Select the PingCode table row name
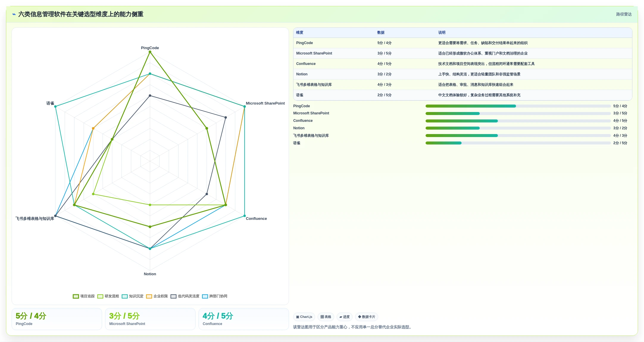This screenshot has width=644, height=342. [304, 43]
